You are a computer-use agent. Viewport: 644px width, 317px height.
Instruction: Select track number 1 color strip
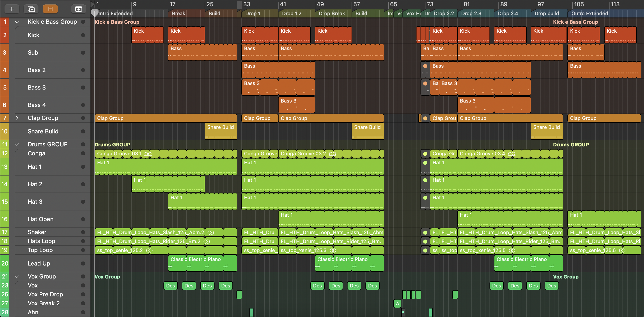(x=4, y=22)
